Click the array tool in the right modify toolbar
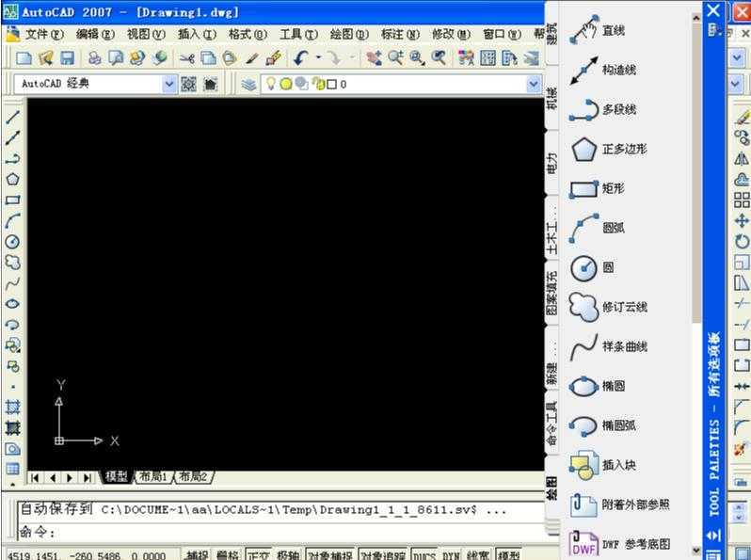 pos(742,200)
